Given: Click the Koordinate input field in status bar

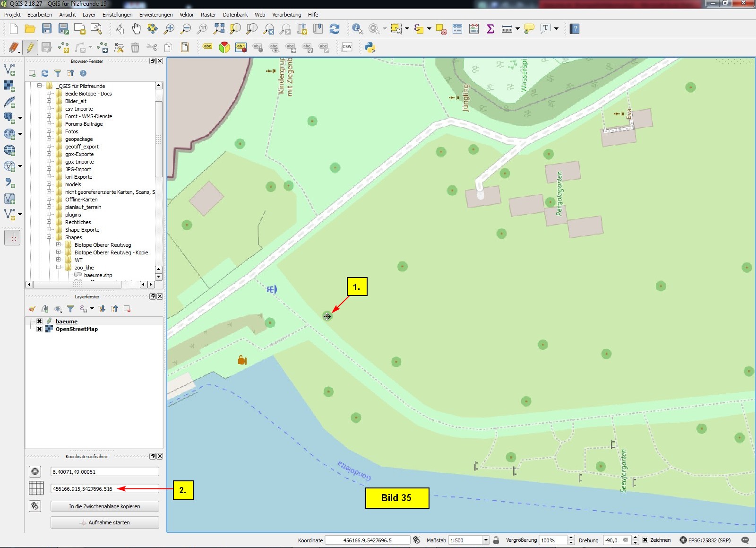Looking at the screenshot, I should tap(367, 540).
